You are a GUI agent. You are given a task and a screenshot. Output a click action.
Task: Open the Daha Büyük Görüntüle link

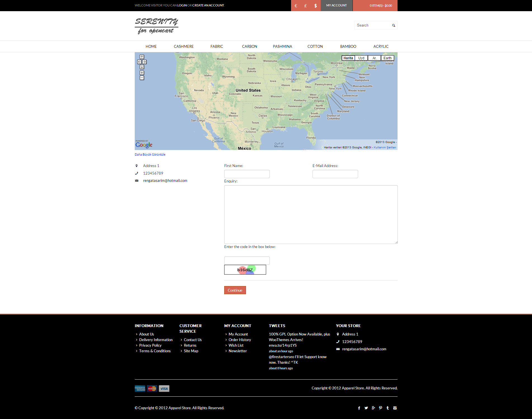150,154
